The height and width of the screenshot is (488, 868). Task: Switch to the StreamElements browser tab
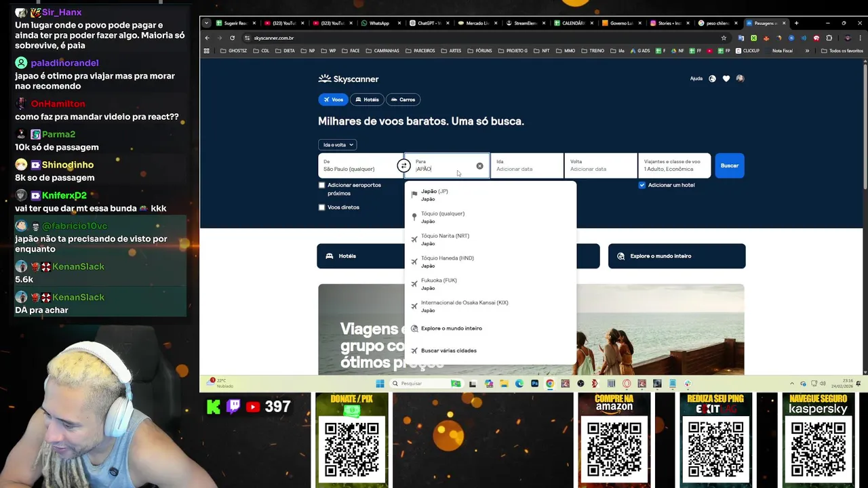pos(525,23)
